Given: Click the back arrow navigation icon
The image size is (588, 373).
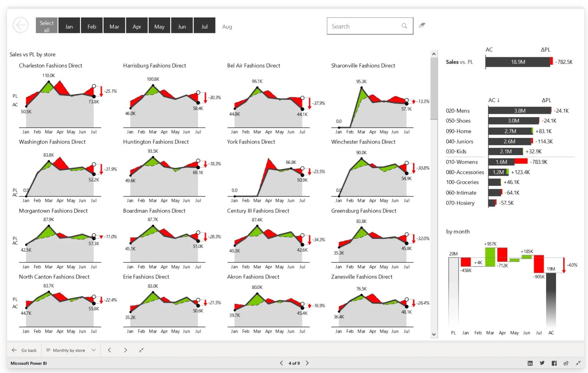Looking at the screenshot, I should point(20,25).
